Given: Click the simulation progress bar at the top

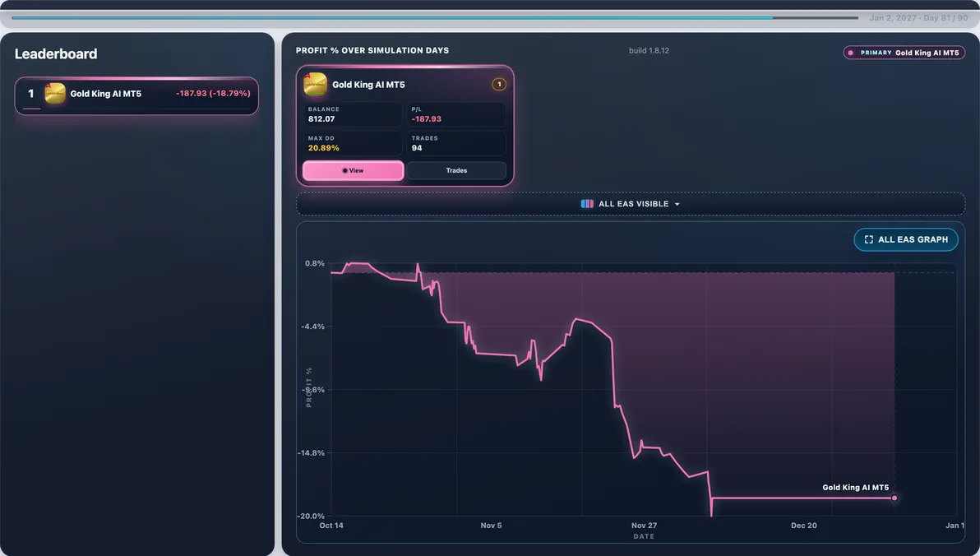Looking at the screenshot, I should 435,17.
